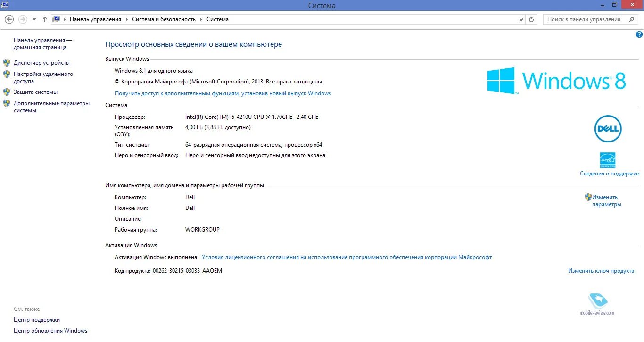This screenshot has width=644, height=342.
Task: Select 'Панель управления' breadcrumb
Action: 96,19
